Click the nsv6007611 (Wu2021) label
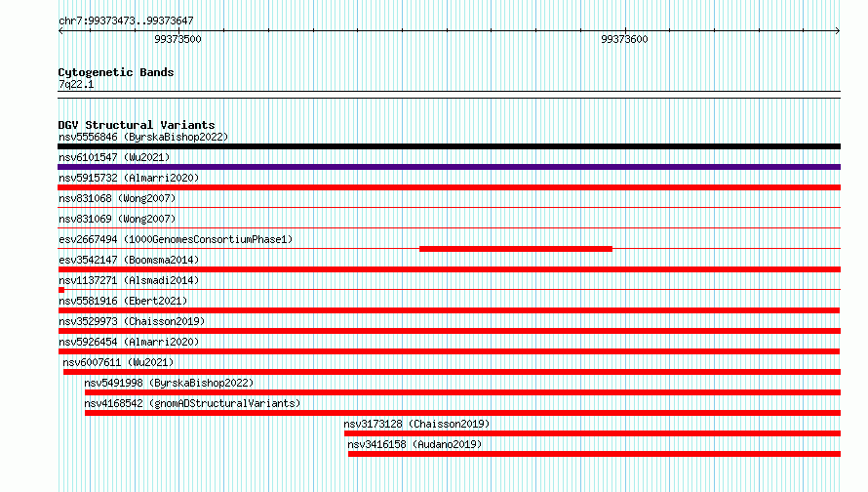This screenshot has width=868, height=492. [x=118, y=362]
